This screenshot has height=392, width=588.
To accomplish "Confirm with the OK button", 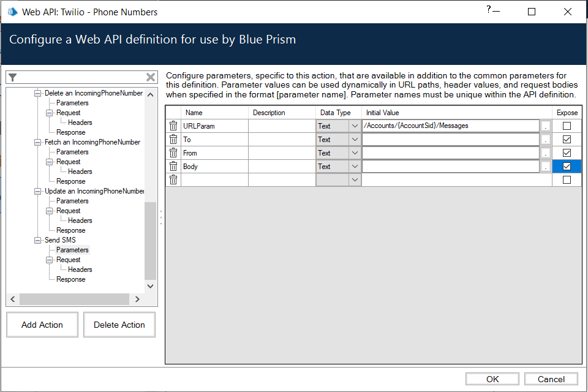I will pos(492,379).
